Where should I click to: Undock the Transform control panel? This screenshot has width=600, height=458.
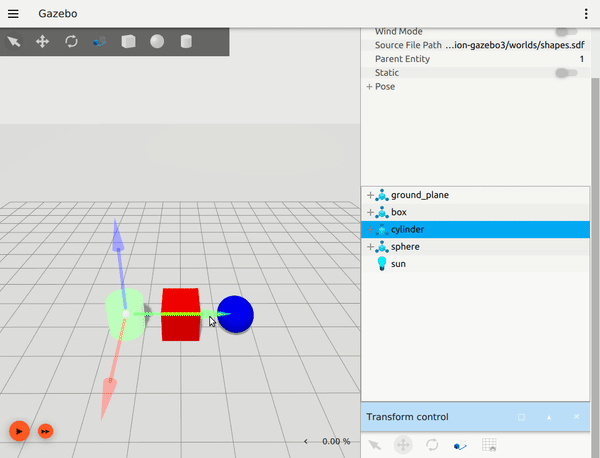pyautogui.click(x=521, y=417)
